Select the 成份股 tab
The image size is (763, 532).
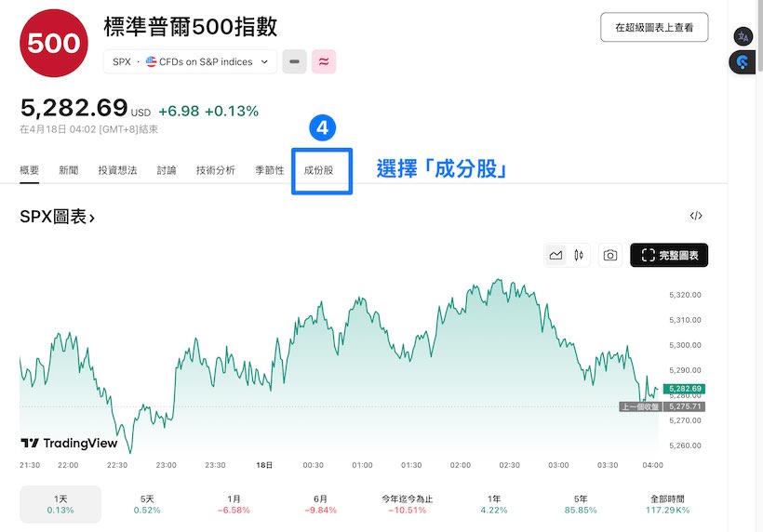tap(319, 170)
